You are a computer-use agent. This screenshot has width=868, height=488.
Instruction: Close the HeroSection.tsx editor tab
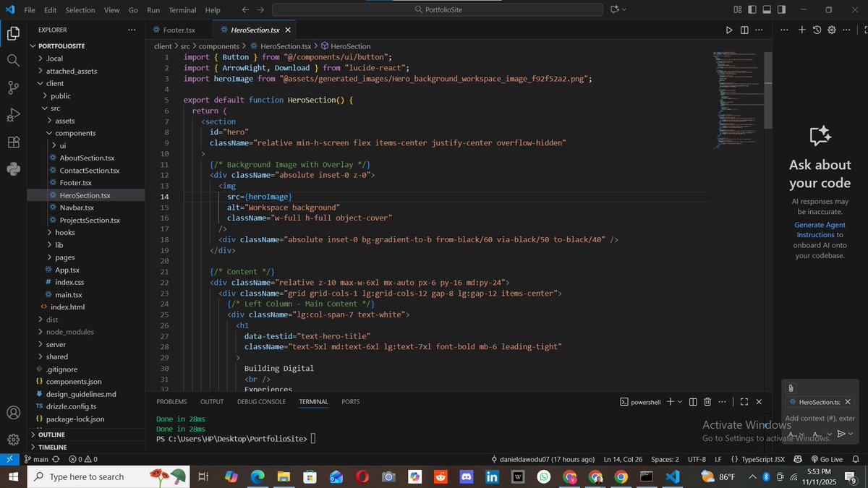point(288,30)
